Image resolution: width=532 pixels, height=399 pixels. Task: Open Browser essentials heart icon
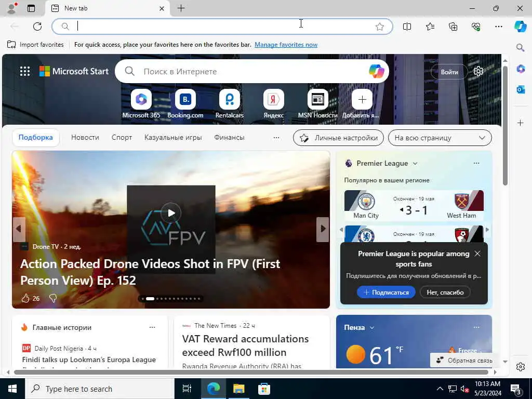476,26
